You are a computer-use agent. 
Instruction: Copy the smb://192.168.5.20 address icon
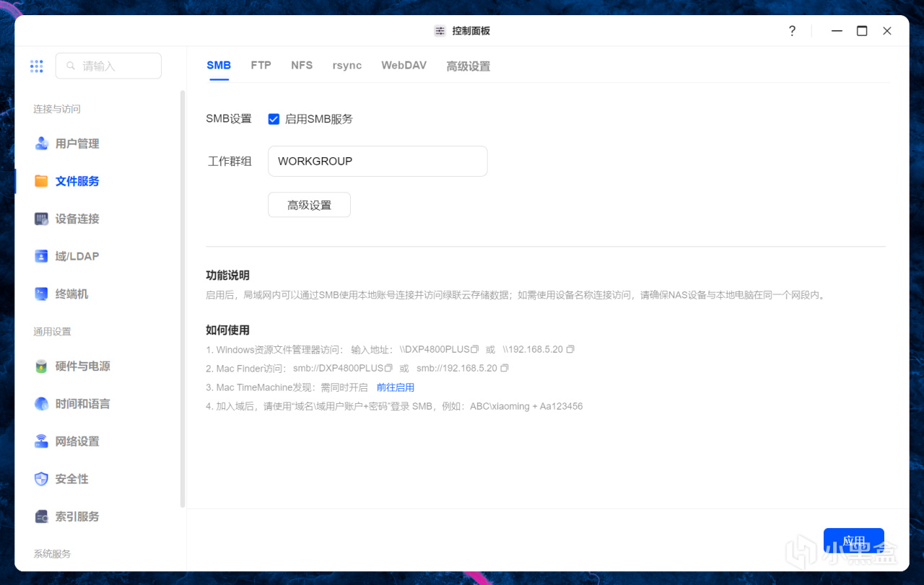(505, 368)
